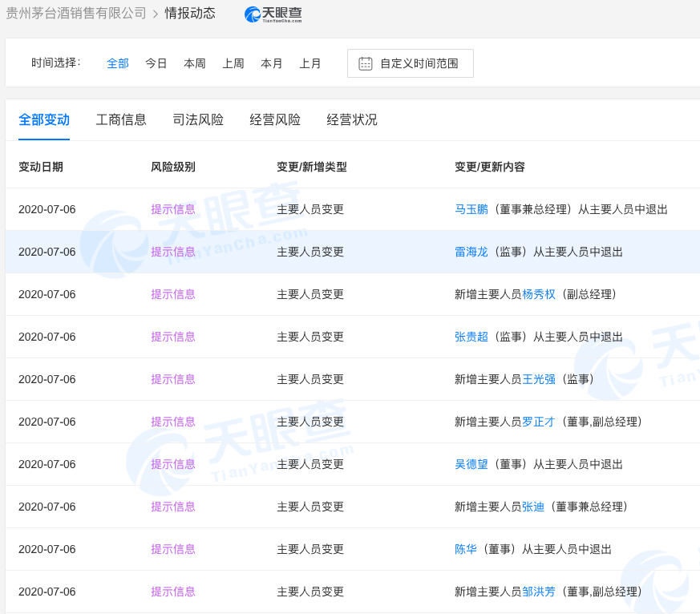Select the 经营状况 tab
The image size is (700, 614).
(x=350, y=119)
